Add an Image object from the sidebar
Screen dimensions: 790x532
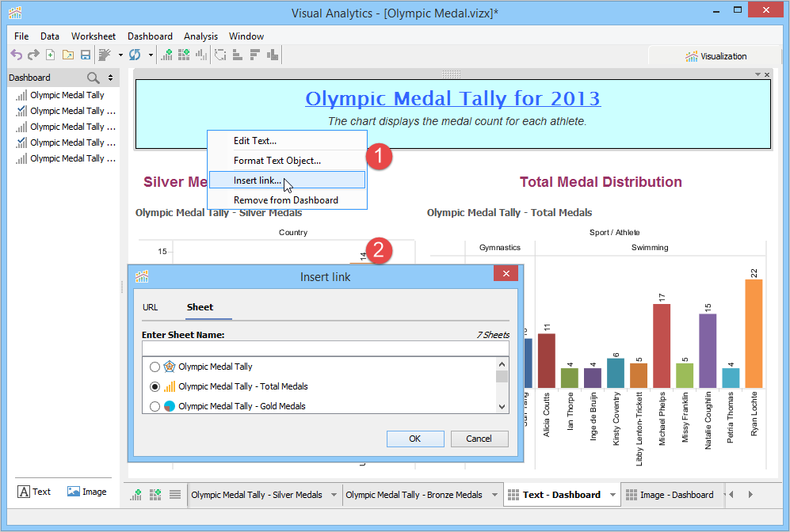86,492
